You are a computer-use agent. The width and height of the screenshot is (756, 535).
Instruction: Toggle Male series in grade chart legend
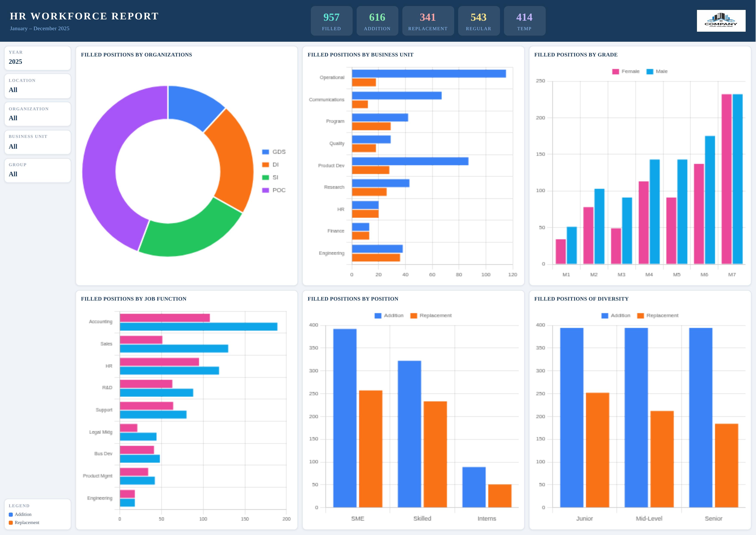tap(650, 72)
